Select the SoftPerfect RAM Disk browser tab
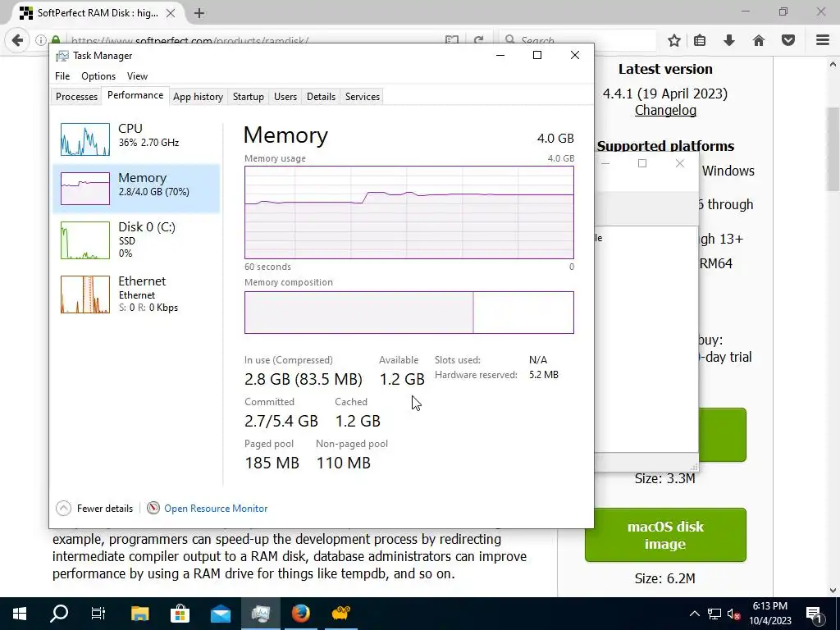The height and width of the screenshot is (630, 840). 97,13
